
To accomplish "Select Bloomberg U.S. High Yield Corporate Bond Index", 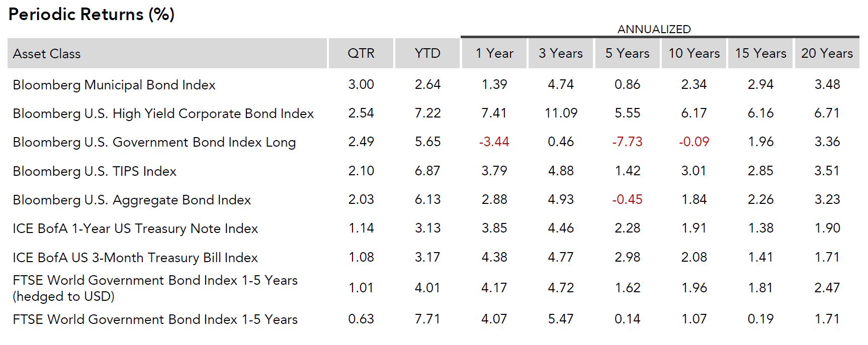I will [x=163, y=113].
